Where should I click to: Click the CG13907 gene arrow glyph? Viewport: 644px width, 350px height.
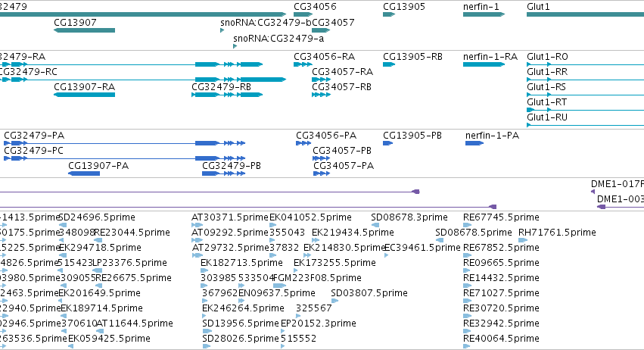(84, 30)
